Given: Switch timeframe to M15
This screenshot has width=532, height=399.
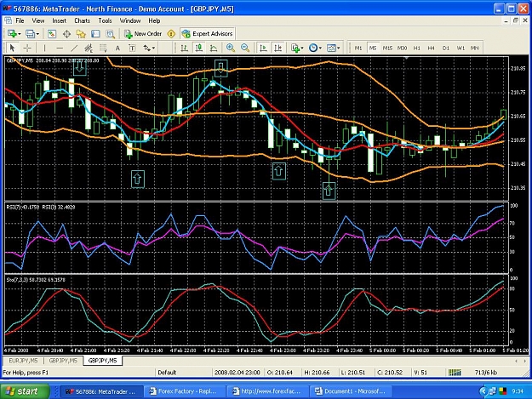Looking at the screenshot, I should click(x=387, y=48).
